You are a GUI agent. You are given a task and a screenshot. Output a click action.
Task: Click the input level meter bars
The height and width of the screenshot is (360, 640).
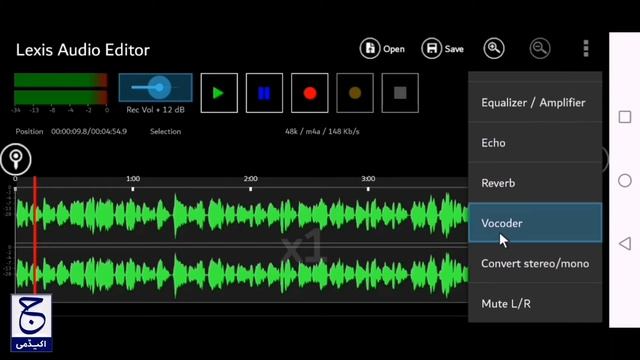coord(61,89)
